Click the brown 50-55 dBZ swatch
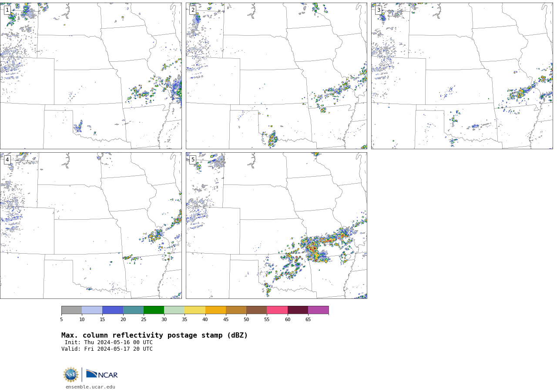The width and height of the screenshot is (557, 392). tap(257, 310)
